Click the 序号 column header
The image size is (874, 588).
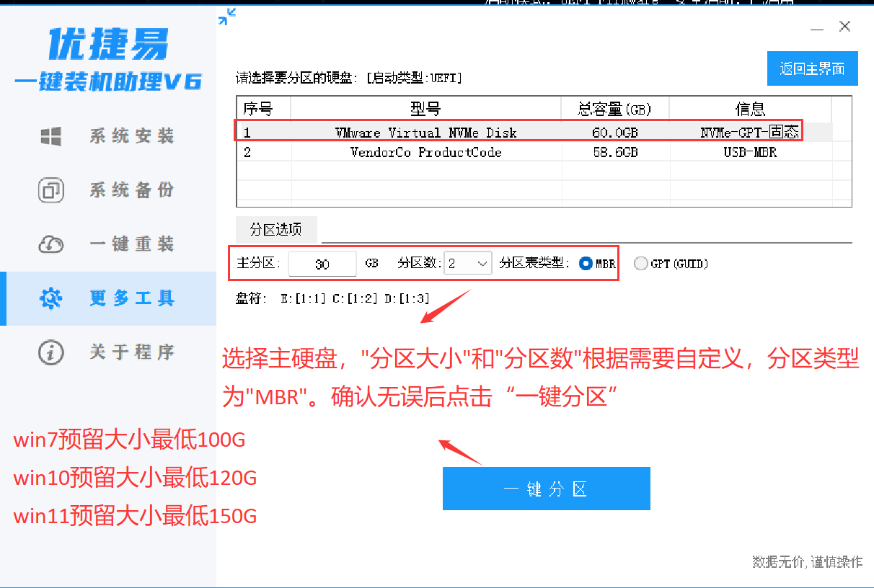pyautogui.click(x=264, y=109)
